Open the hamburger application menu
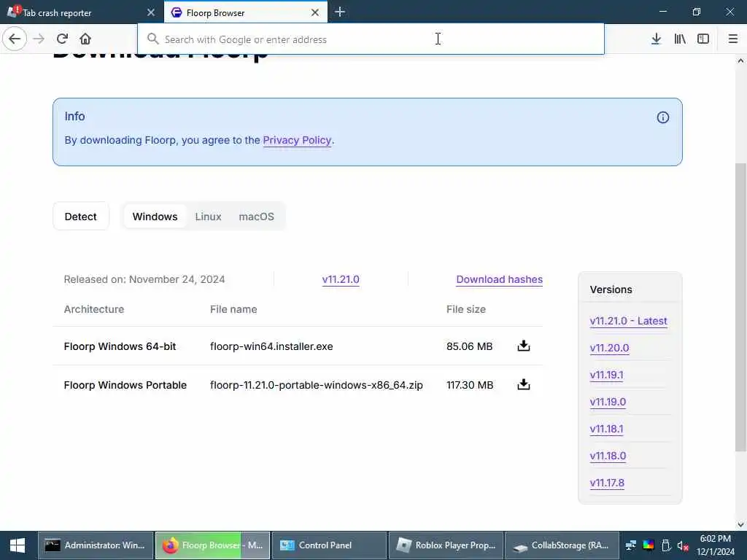The height and width of the screenshot is (560, 747). click(x=733, y=39)
